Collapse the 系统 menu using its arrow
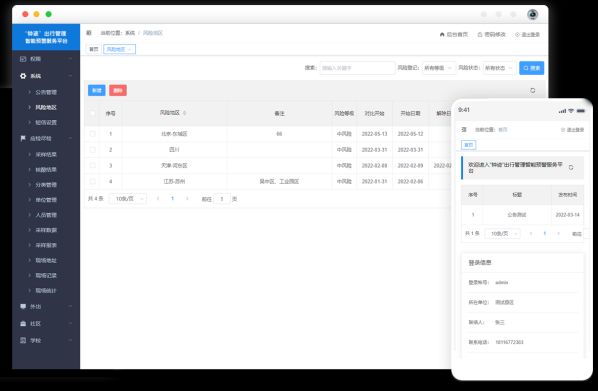Screen dimensions: 598x391 click(x=70, y=76)
